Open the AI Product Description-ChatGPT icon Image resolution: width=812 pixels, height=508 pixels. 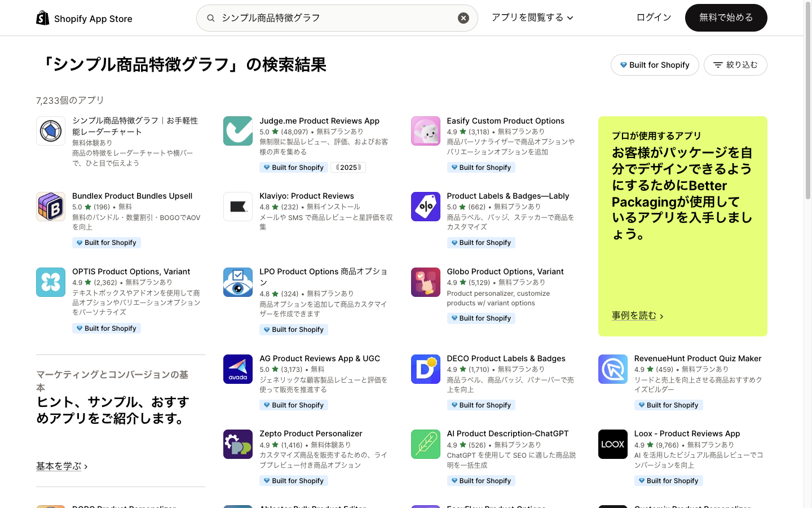click(426, 444)
